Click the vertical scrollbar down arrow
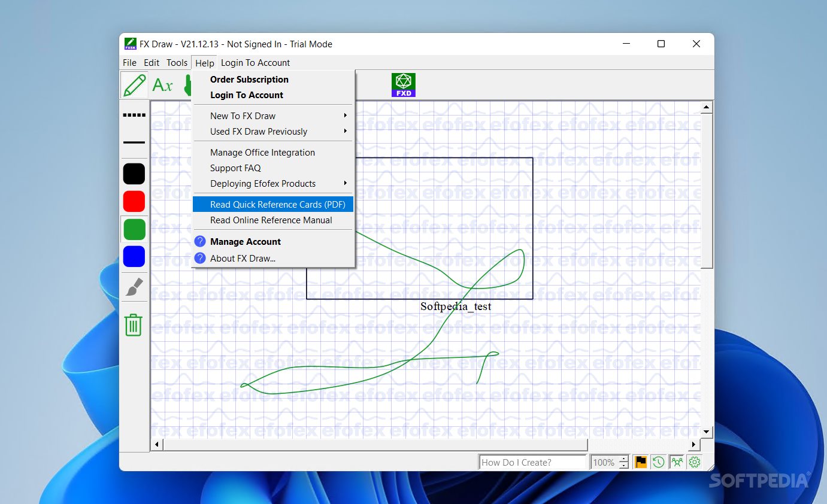This screenshot has height=504, width=827. [707, 432]
